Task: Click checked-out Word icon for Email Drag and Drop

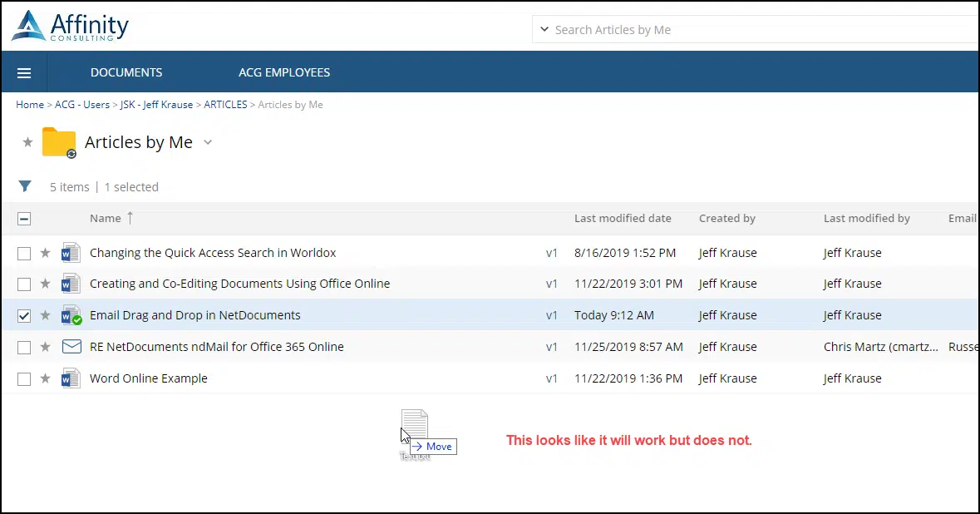Action: pyautogui.click(x=71, y=315)
